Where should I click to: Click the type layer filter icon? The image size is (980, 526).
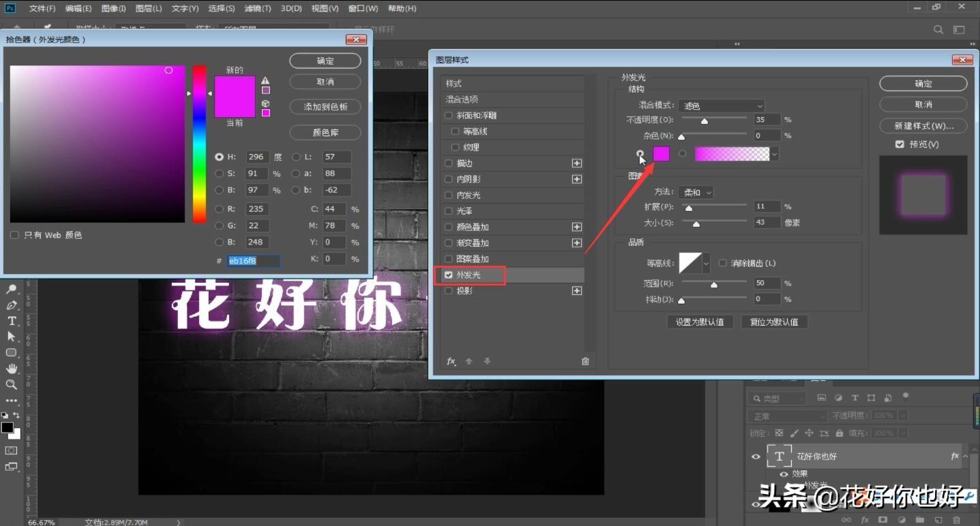pos(855,398)
